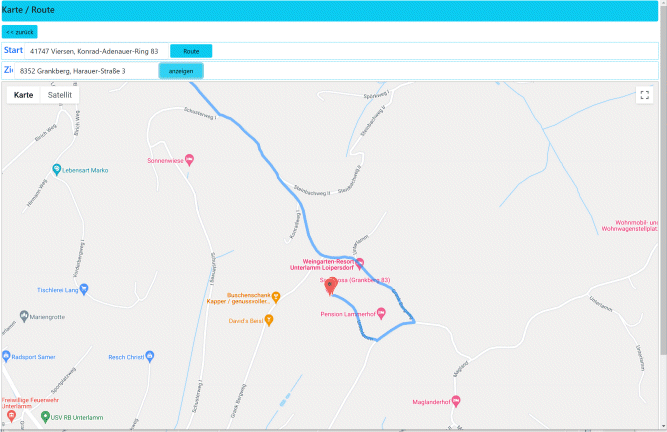
Task: Click the 'USV RB Unterlamm' label
Action: (x=77, y=418)
